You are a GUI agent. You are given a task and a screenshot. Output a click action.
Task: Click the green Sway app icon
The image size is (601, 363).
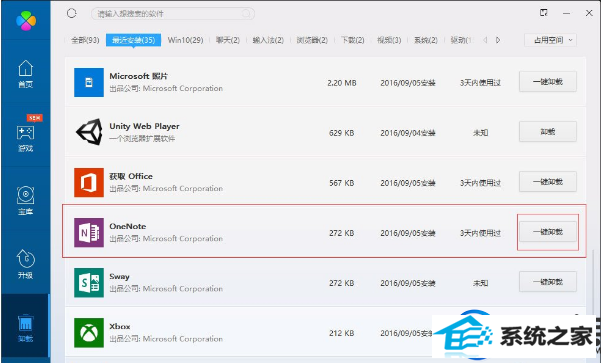[x=89, y=283]
